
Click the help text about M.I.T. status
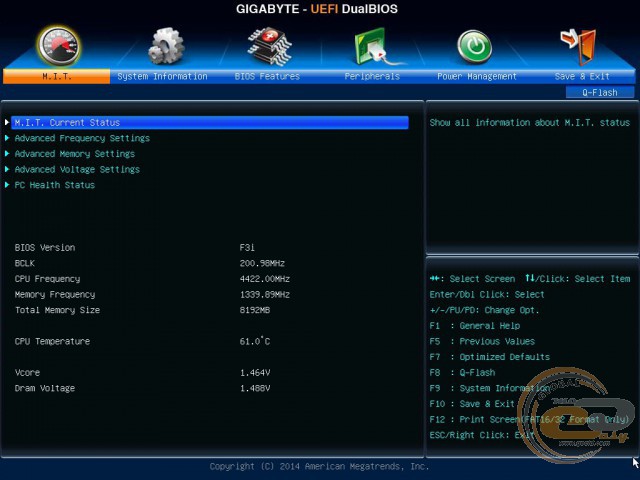(x=530, y=122)
